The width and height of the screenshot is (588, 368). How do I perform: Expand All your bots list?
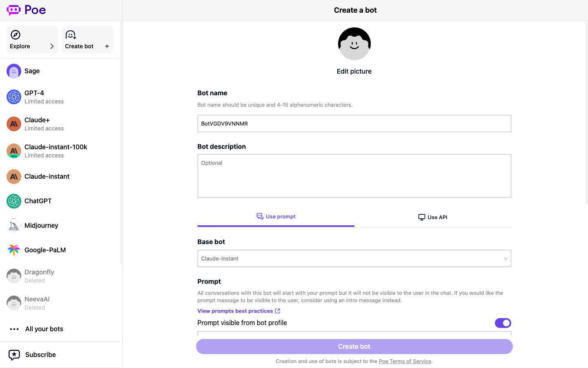[x=44, y=329]
